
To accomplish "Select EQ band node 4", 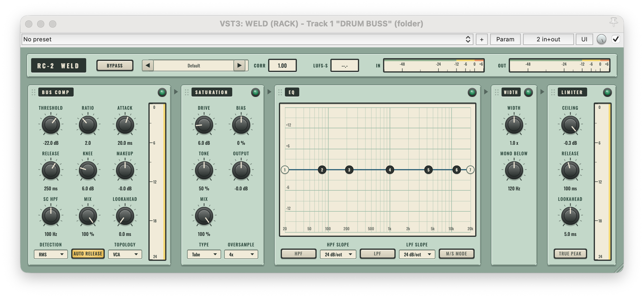I will (390, 170).
